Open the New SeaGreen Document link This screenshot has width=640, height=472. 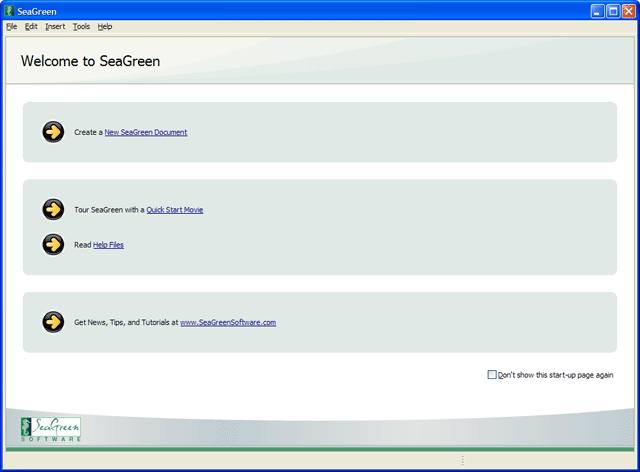[146, 132]
